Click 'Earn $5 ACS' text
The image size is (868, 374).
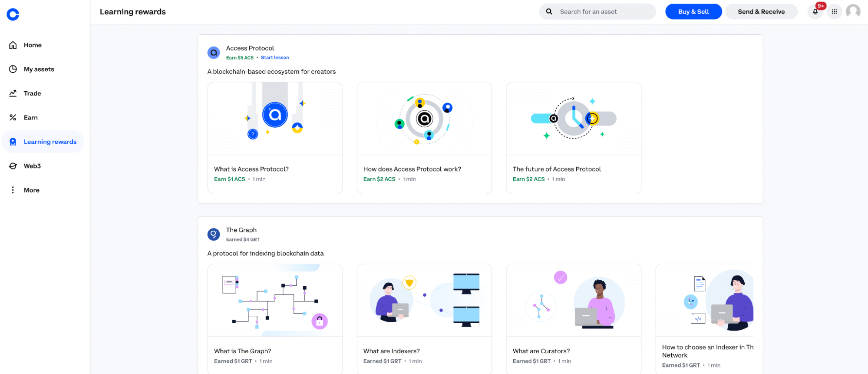pyautogui.click(x=240, y=57)
